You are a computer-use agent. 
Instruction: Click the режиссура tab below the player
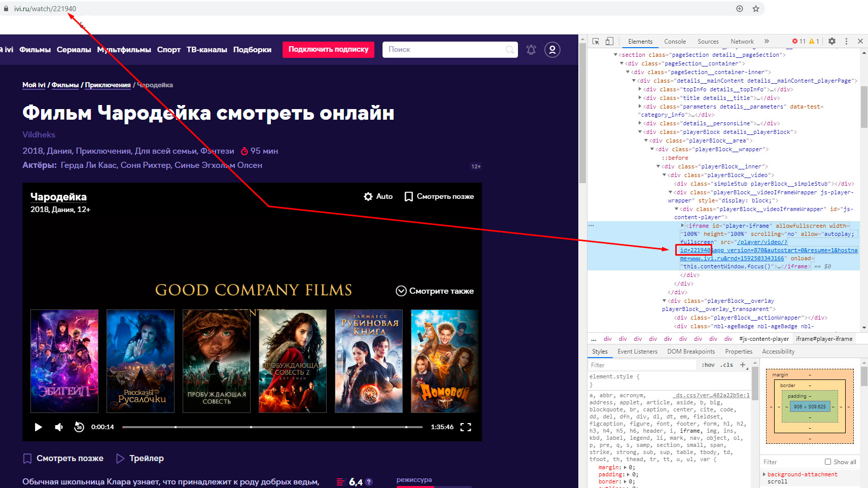coord(414,479)
